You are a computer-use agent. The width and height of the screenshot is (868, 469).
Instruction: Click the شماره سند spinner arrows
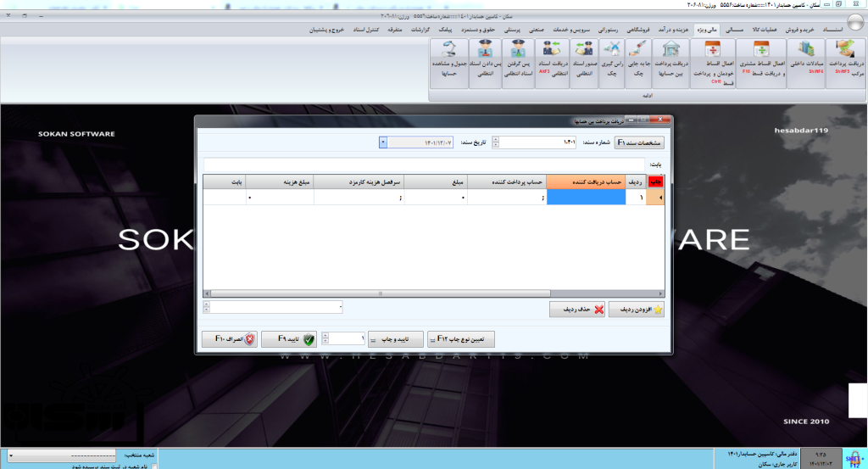click(495, 142)
